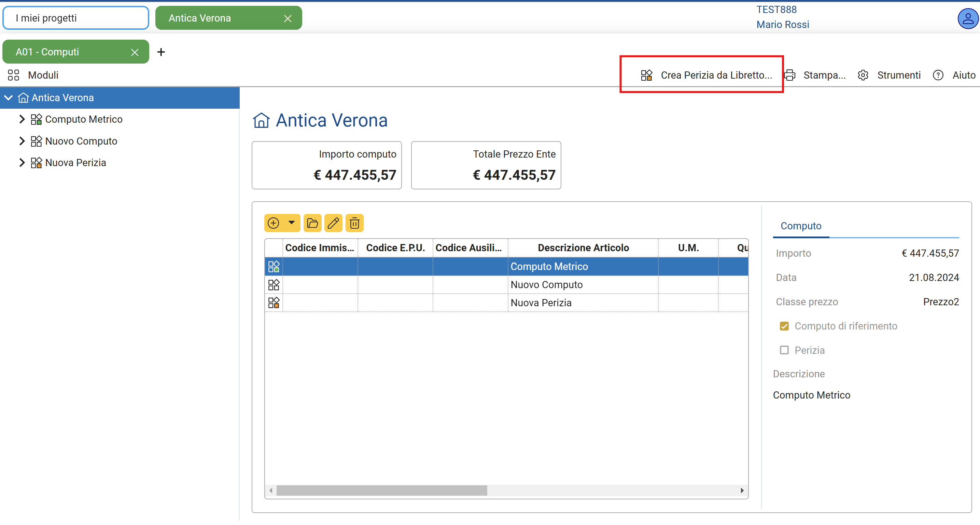Click the yellow add (plus) button
Screen dimensions: 980x525
tap(273, 223)
